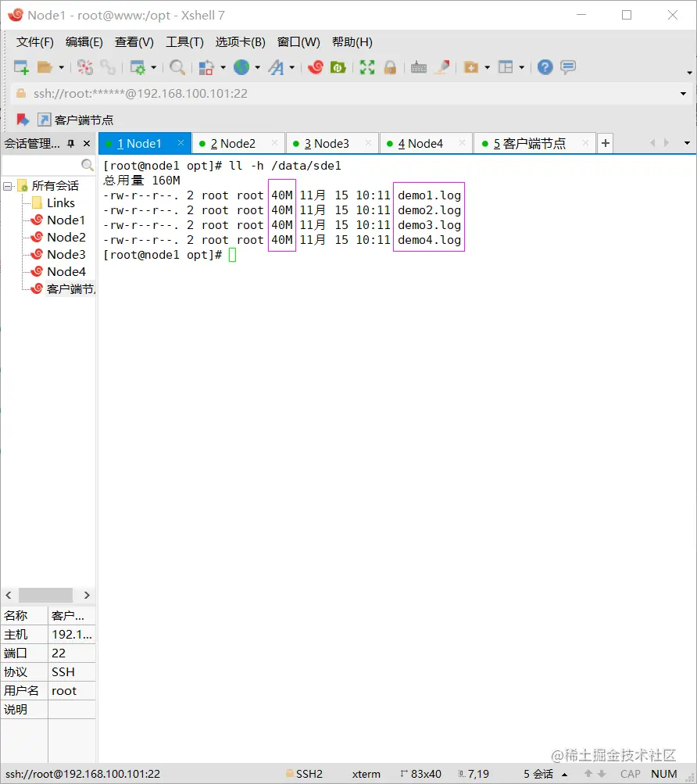Expand the add folder dropdown arrow
697x784 pixels.
pos(487,67)
